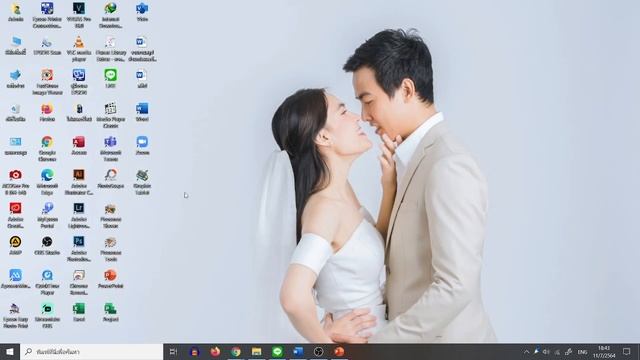Open Microsoft Teams desktop shortcut

tap(110, 149)
